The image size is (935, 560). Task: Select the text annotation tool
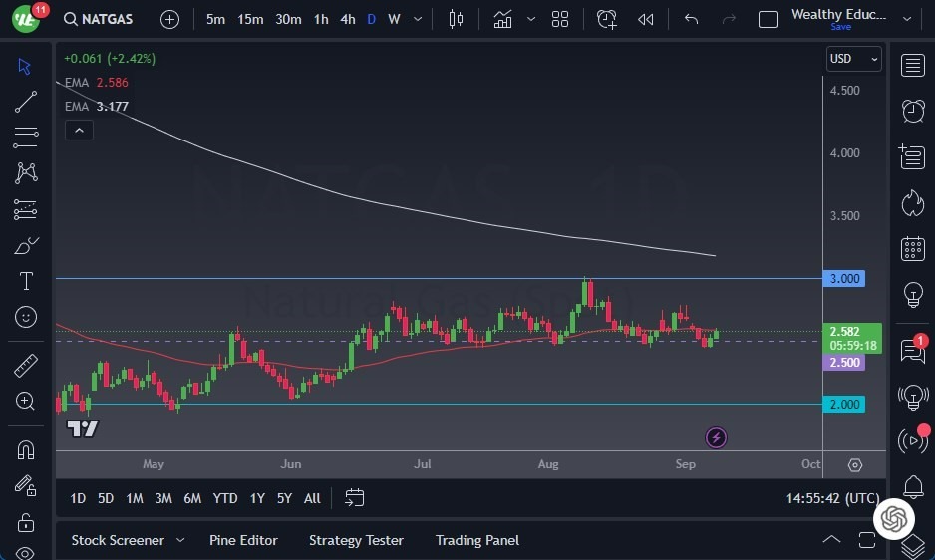(x=26, y=281)
